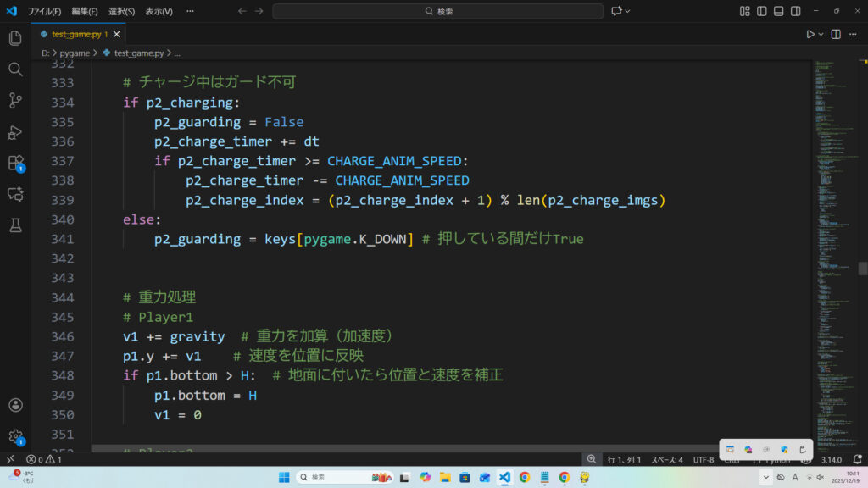Click the Accounts icon in activity bar

[15, 406]
